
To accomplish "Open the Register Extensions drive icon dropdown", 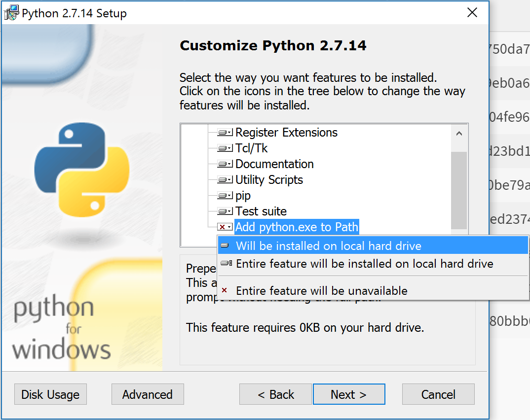I will [225, 132].
